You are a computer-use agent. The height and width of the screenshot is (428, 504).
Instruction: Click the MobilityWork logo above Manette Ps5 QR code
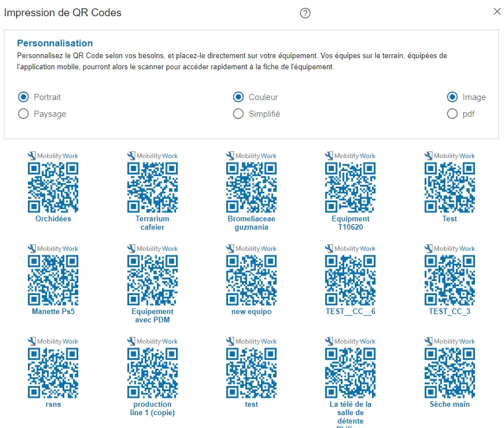(53, 249)
